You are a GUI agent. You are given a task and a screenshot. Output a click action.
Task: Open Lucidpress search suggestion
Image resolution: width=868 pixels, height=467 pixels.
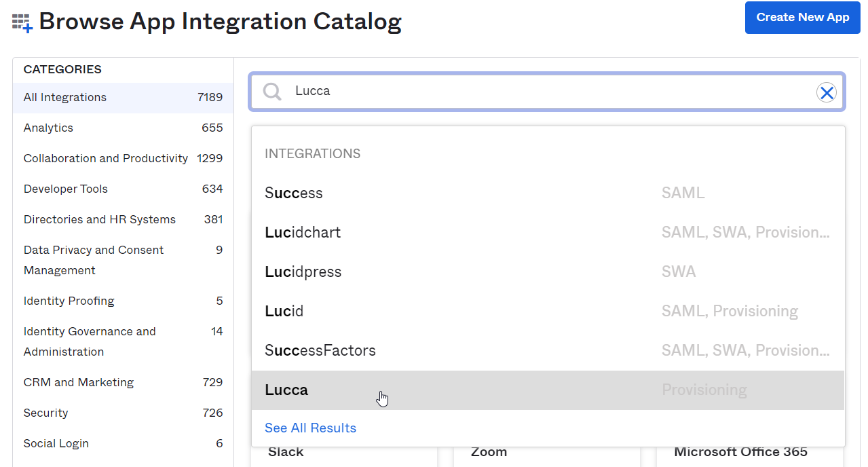click(x=548, y=272)
